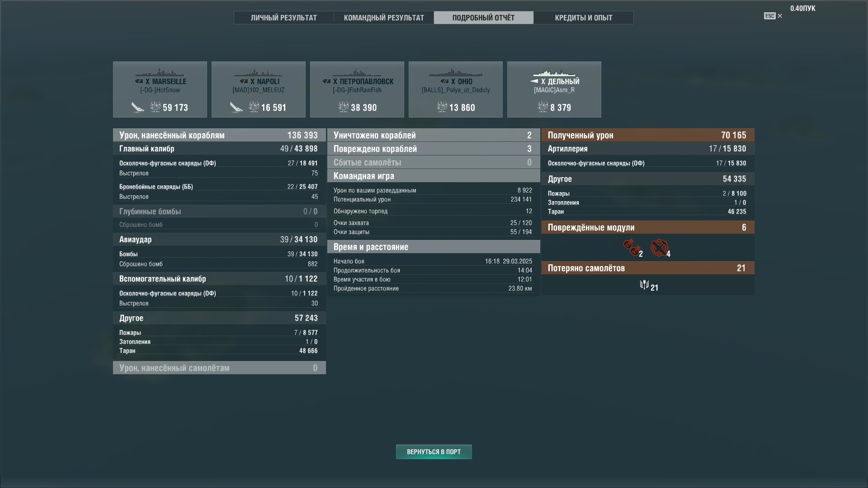Click Урон, нанесённый самолётам header

[219, 368]
